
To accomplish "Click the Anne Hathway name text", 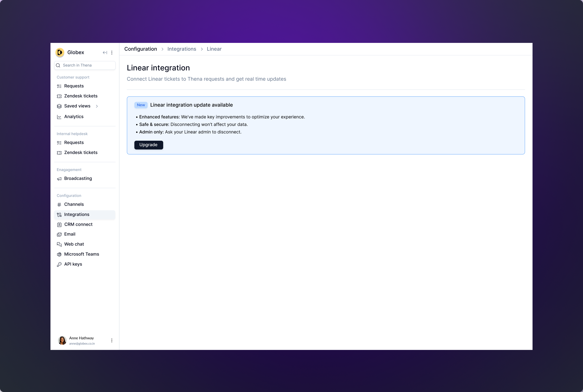I will click(81, 338).
